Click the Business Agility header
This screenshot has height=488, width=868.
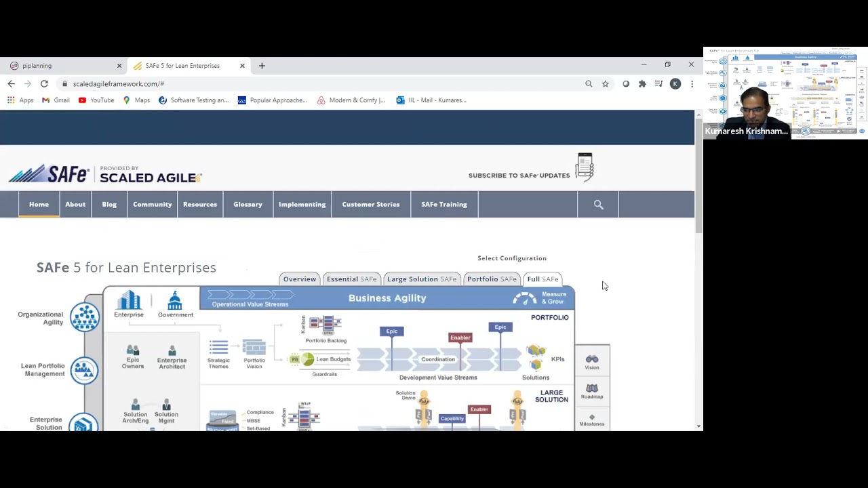coord(387,298)
